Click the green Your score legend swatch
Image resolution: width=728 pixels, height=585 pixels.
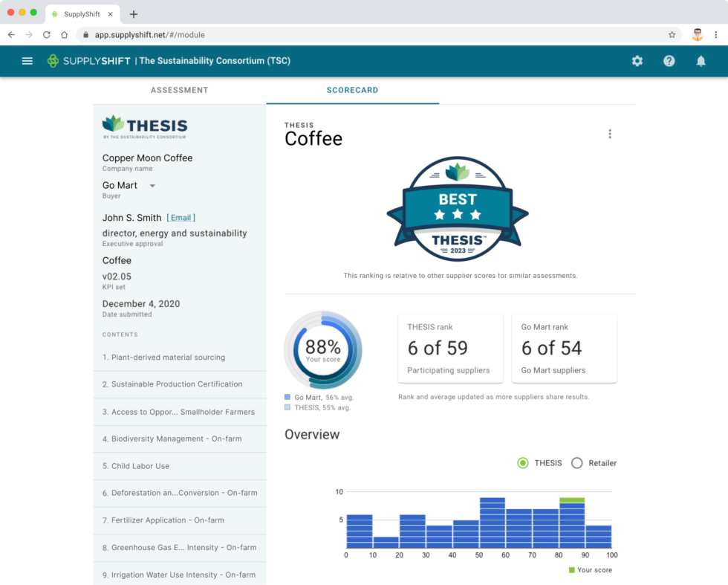571,569
